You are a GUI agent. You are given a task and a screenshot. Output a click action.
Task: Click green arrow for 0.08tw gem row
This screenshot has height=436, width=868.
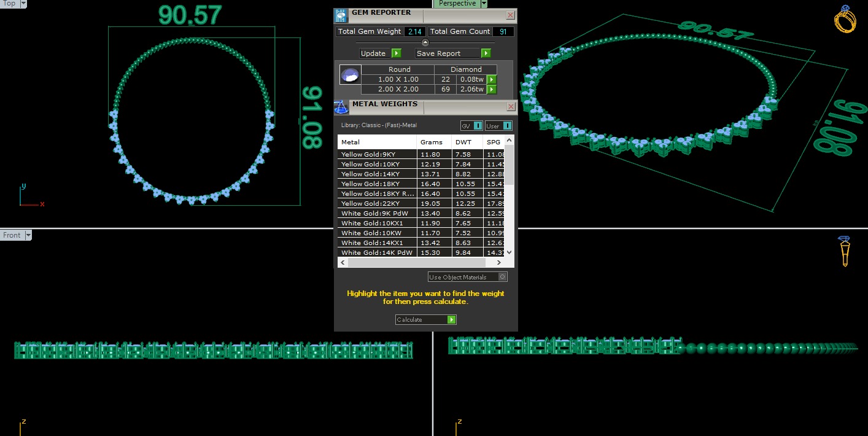tap(492, 79)
